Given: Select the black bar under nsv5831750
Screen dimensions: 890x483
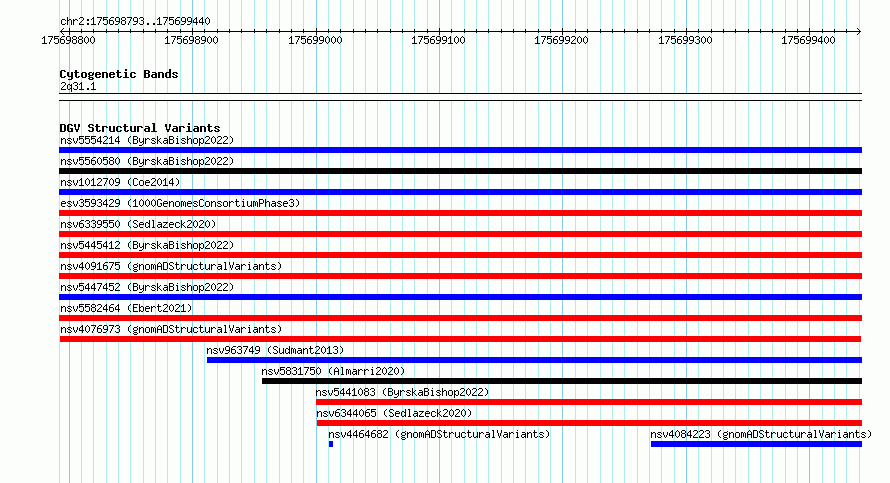Looking at the screenshot, I should coord(562,381).
